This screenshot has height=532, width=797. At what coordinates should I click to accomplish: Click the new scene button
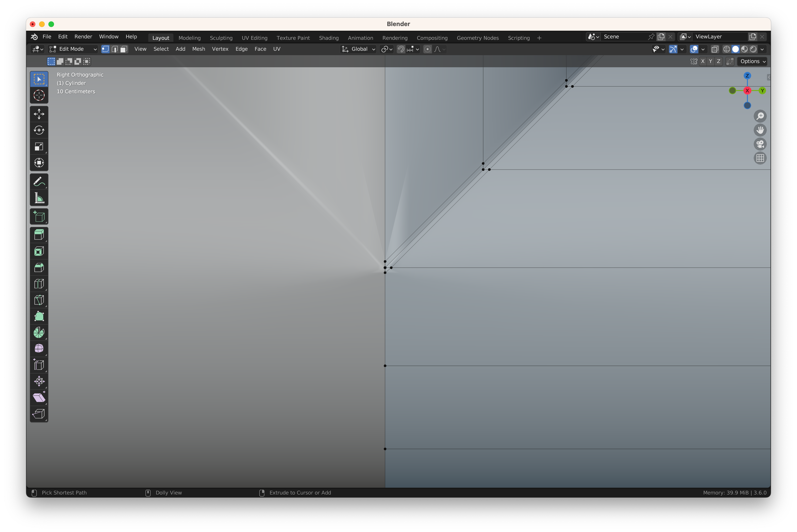(661, 37)
